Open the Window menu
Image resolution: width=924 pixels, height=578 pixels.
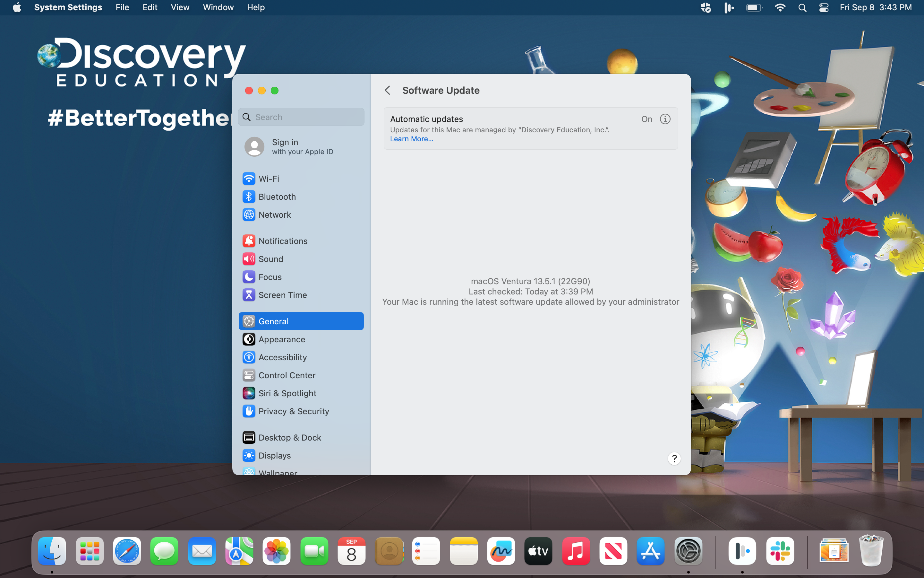click(218, 7)
